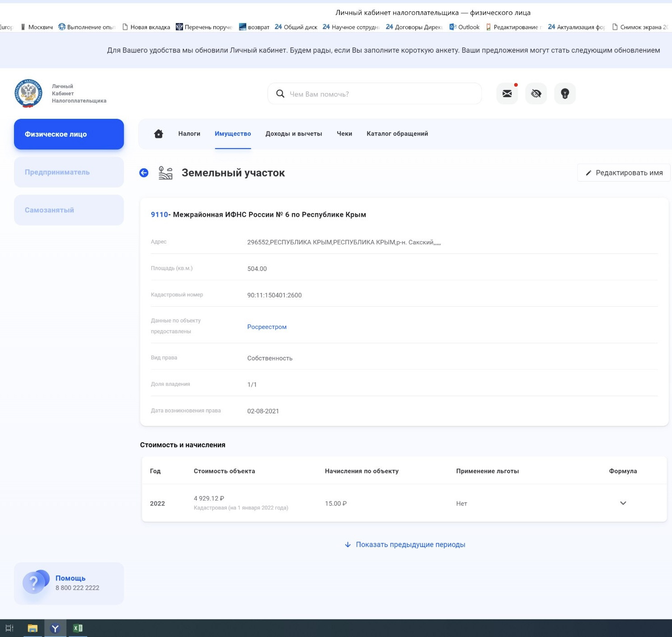Click the Federal Tax Service emblem logo
The image size is (672, 637).
coord(28,93)
